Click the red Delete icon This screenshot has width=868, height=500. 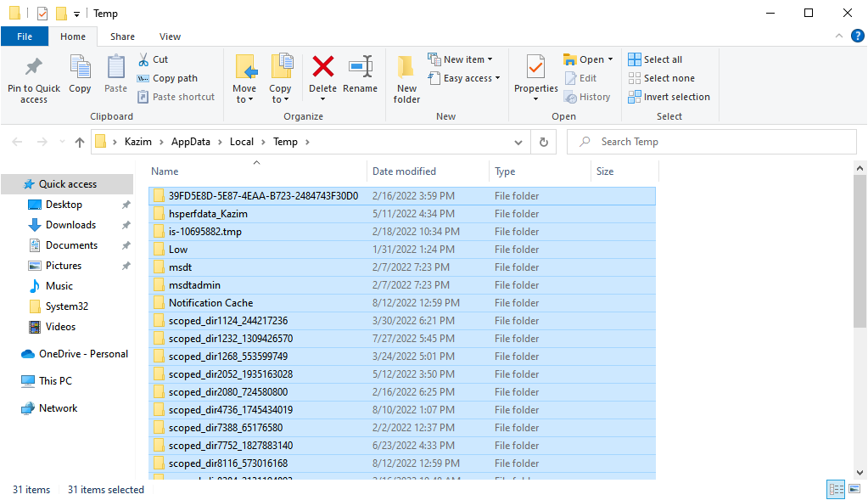(322, 66)
